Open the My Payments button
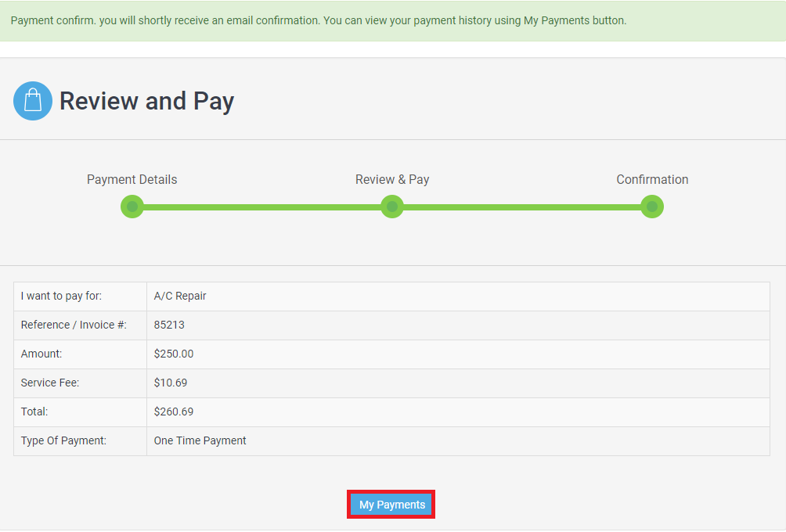This screenshot has width=786, height=532. coord(391,505)
